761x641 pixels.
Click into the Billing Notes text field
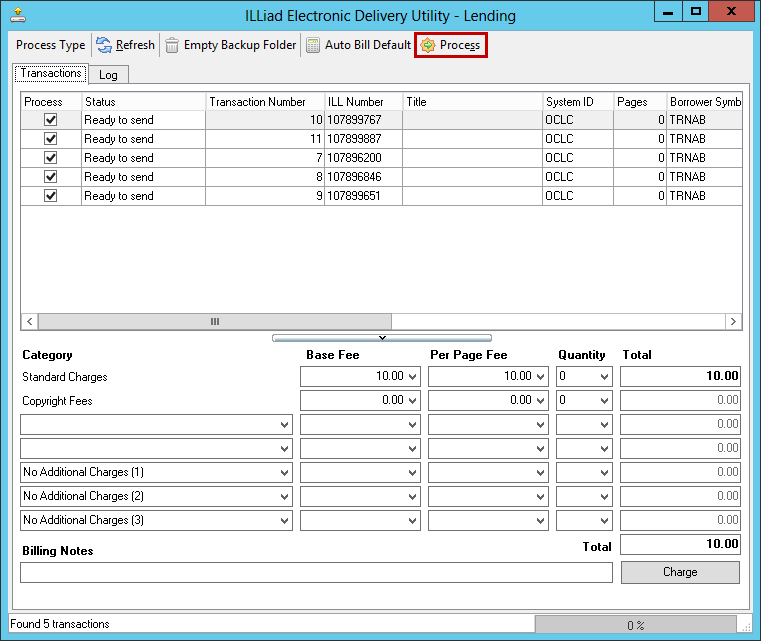pyautogui.click(x=316, y=573)
